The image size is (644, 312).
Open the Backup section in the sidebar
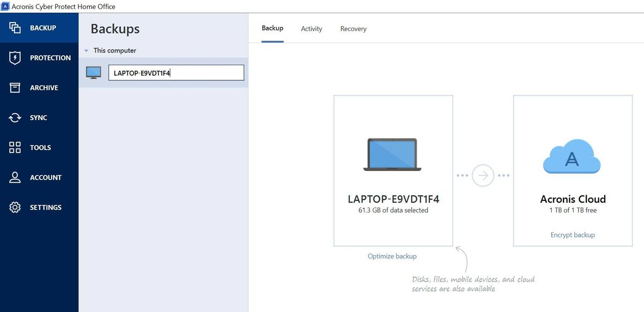click(x=32, y=27)
